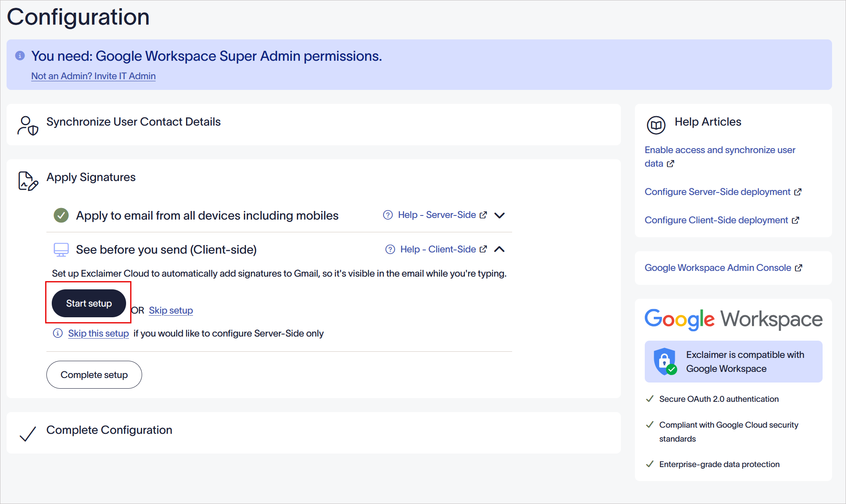This screenshot has height=504, width=846.
Task: Click the Skip this setup link
Action: [99, 333]
